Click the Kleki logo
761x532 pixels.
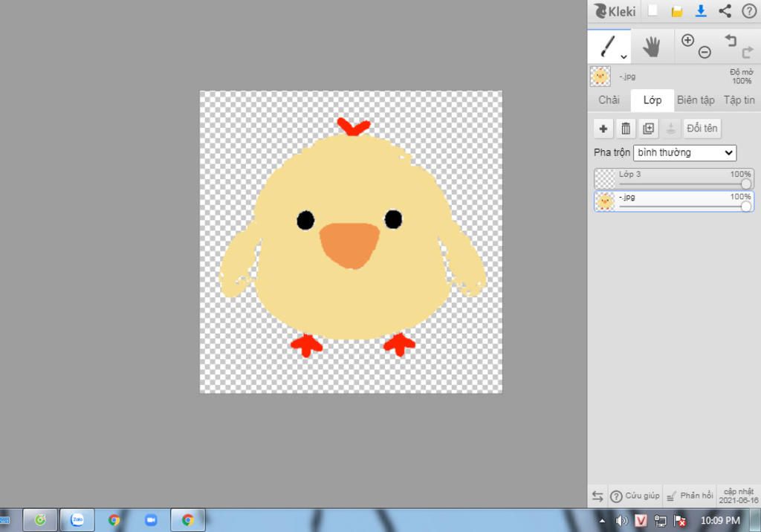pyautogui.click(x=615, y=11)
